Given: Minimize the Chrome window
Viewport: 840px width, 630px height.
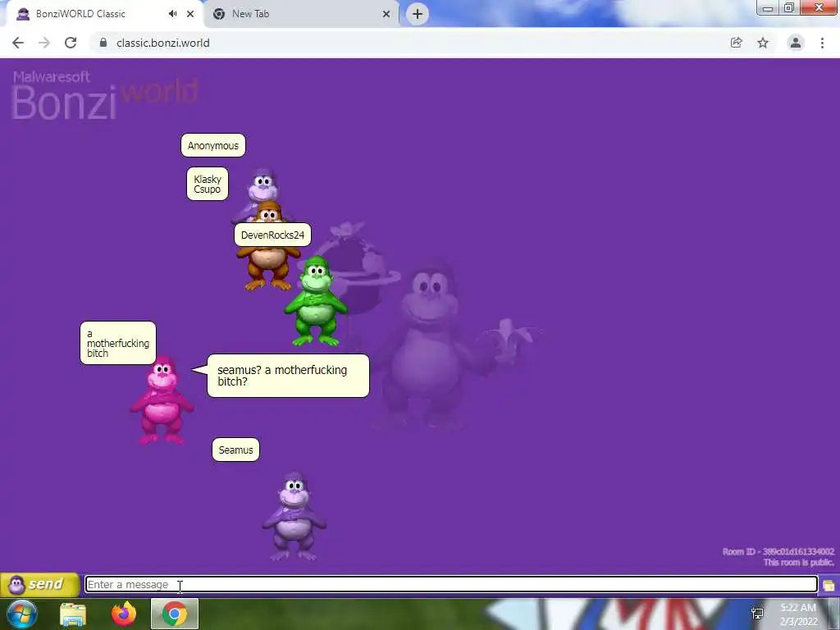Looking at the screenshot, I should click(768, 7).
